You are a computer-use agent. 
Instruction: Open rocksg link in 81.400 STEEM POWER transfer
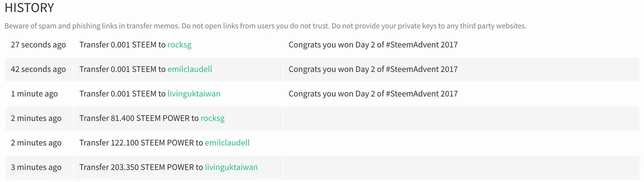[212, 118]
